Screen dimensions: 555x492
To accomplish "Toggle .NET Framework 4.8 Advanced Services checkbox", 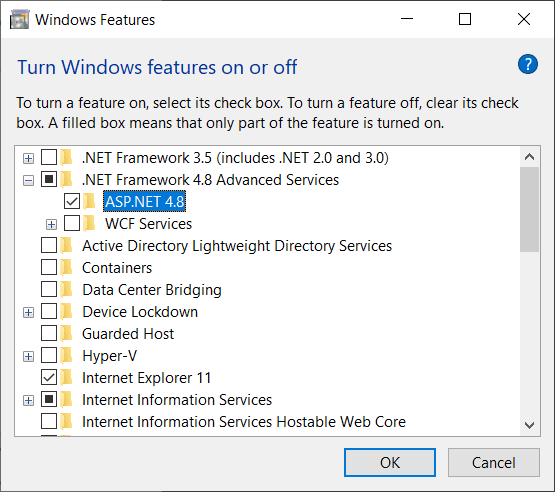I will (x=49, y=179).
